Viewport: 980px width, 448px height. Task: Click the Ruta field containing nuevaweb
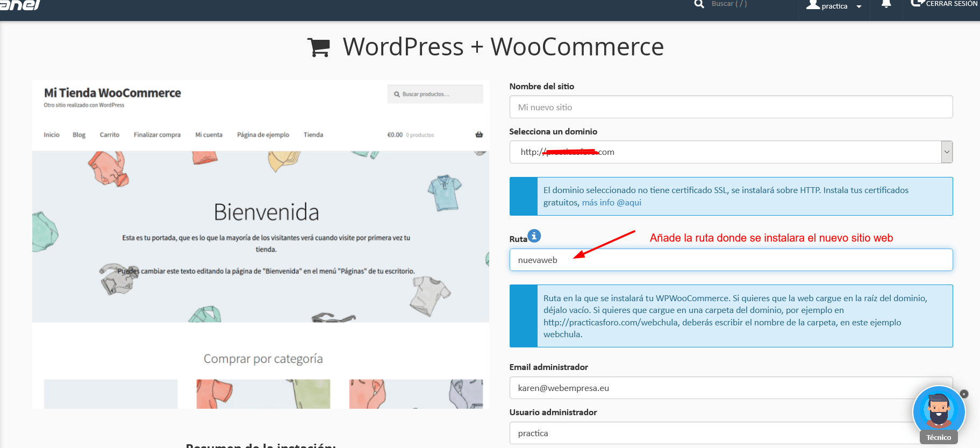click(731, 260)
